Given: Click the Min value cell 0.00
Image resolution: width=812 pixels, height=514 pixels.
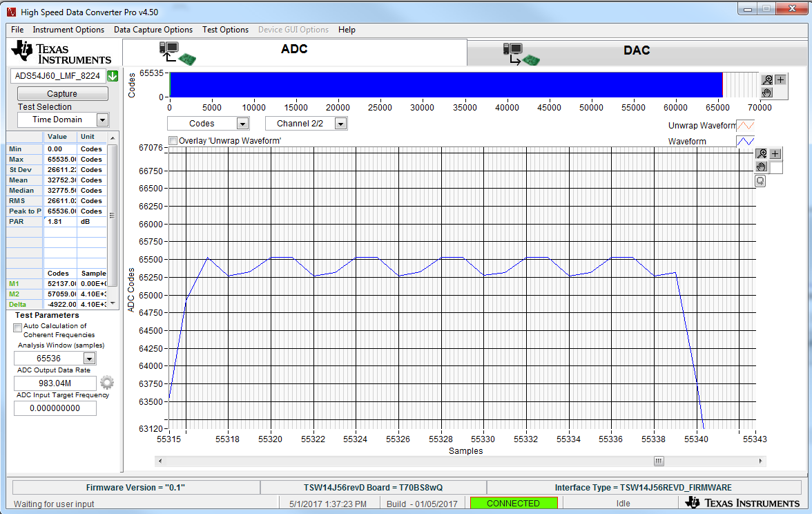Looking at the screenshot, I should 61,149.
